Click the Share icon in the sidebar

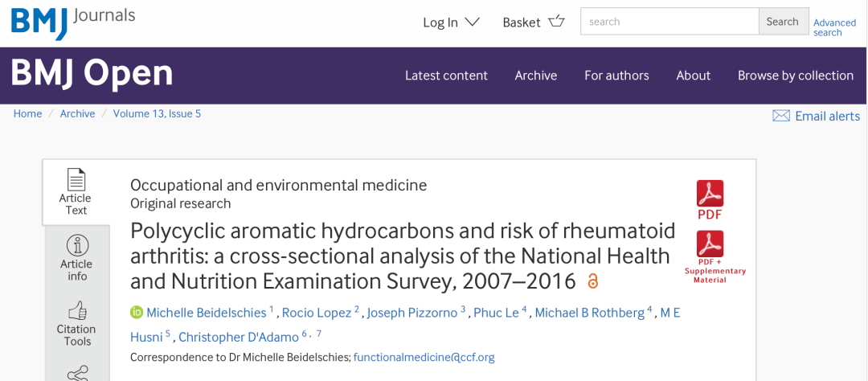[x=77, y=372]
